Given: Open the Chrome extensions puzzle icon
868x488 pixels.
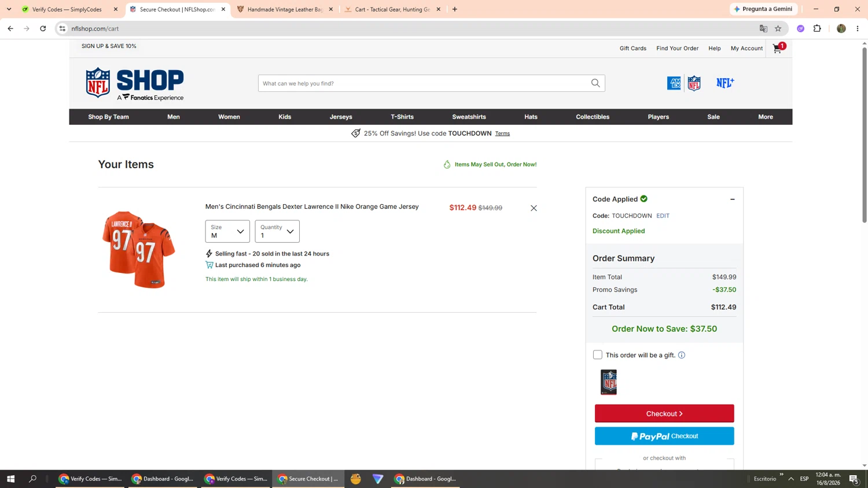Looking at the screenshot, I should click(817, 28).
